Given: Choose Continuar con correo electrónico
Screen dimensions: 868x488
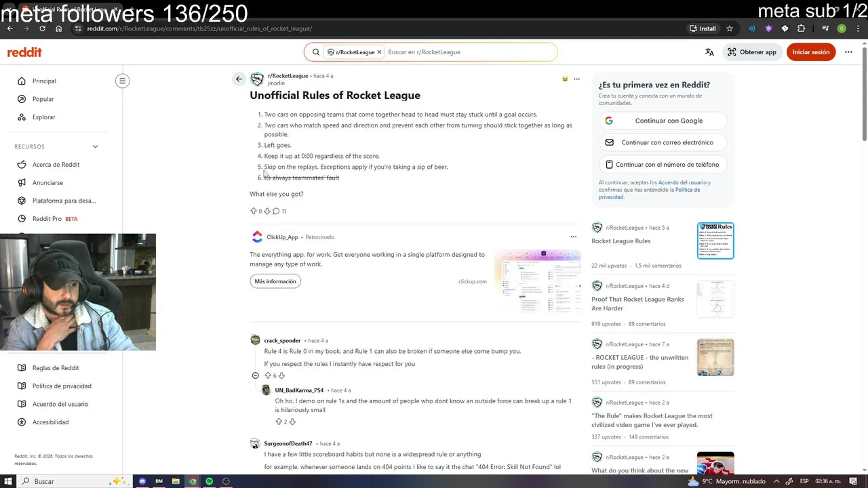Looking at the screenshot, I should [x=663, y=142].
